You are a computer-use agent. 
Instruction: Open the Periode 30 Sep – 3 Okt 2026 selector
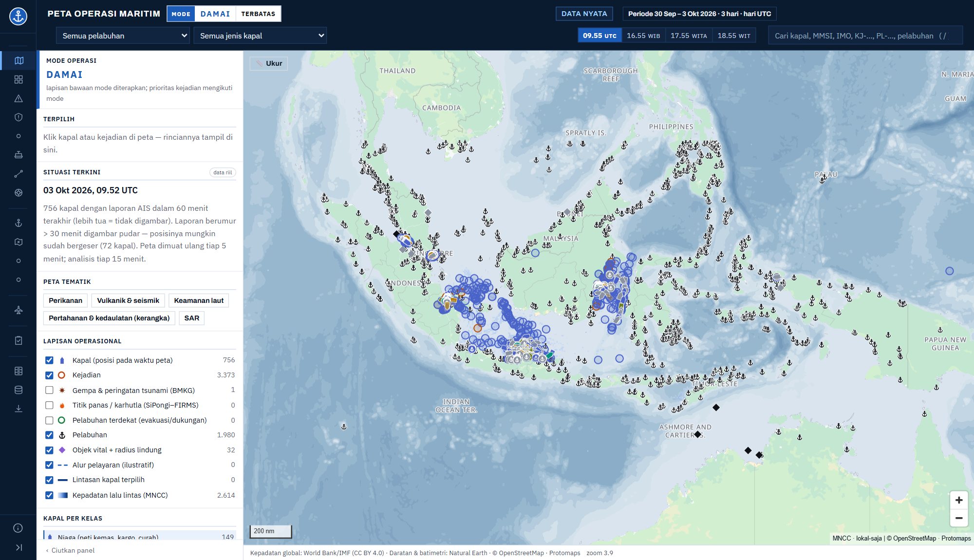(699, 14)
